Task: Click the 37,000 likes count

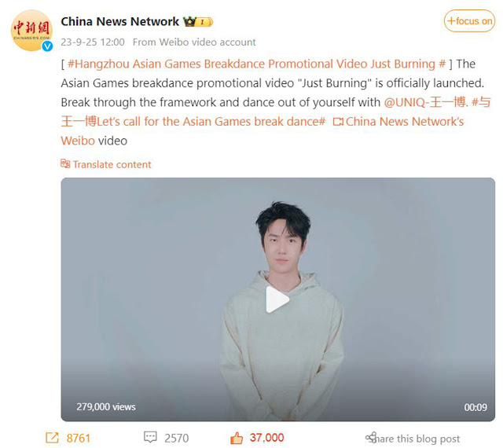Action: pyautogui.click(x=267, y=438)
